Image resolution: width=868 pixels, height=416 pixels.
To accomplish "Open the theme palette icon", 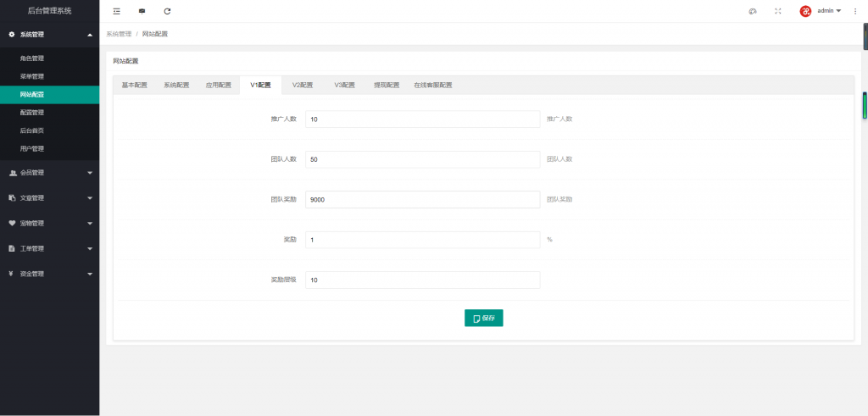I will click(753, 11).
